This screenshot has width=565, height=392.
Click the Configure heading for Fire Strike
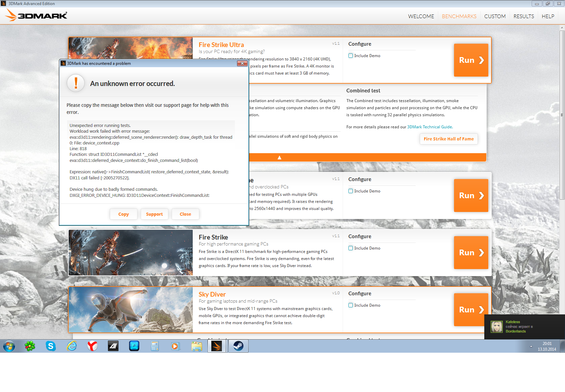360,236
